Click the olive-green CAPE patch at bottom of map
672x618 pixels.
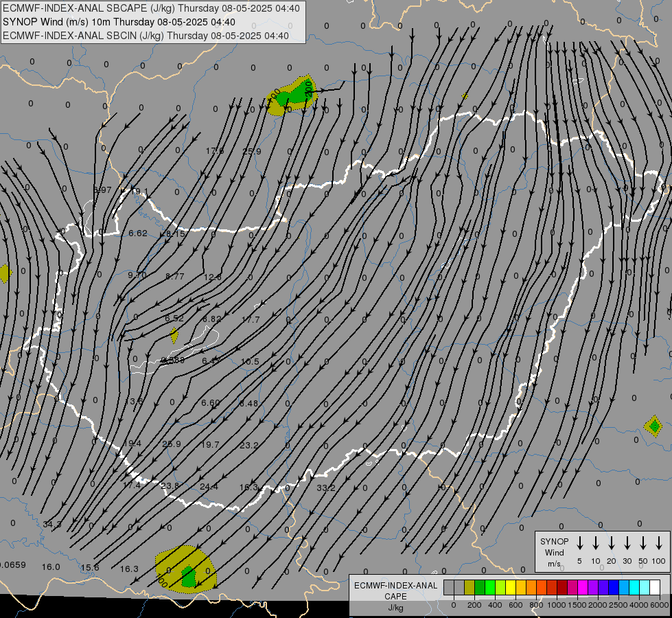pos(186,569)
